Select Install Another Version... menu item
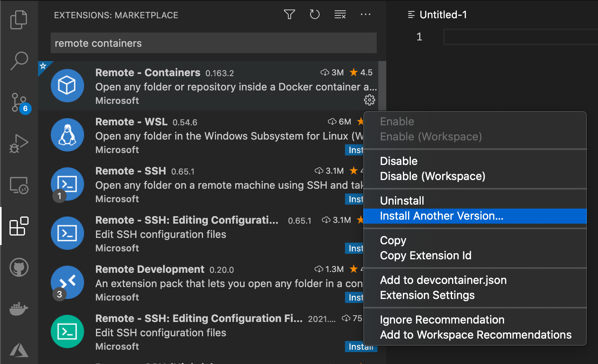 tap(475, 216)
